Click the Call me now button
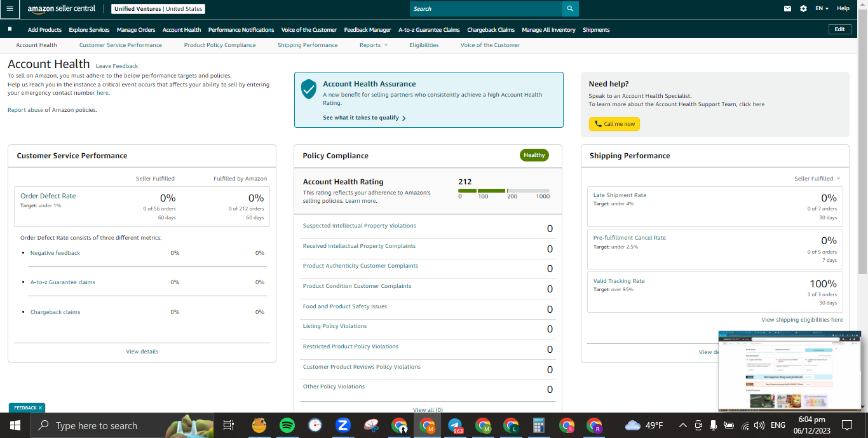 click(x=614, y=124)
